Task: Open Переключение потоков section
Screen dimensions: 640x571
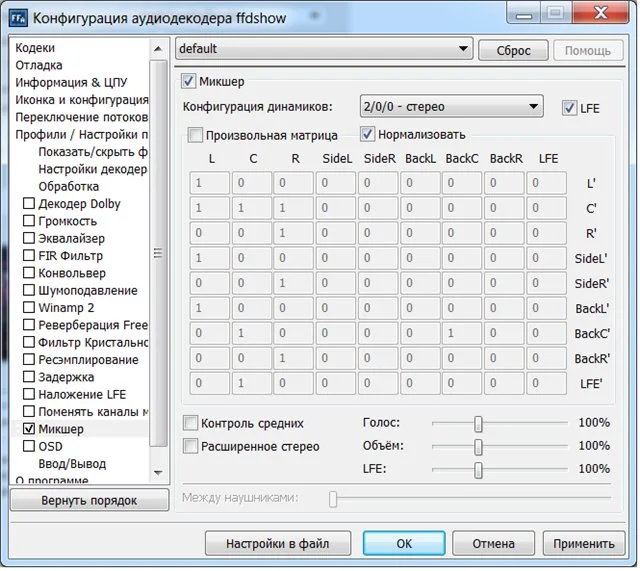Action: pyautogui.click(x=82, y=117)
